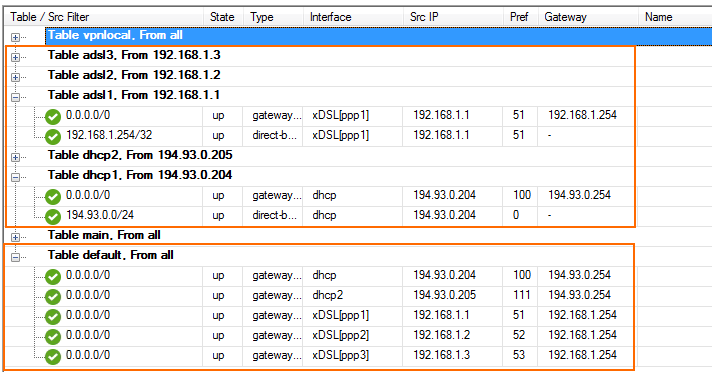
Task: Click Pref cell with value 53
Action: click(x=519, y=355)
